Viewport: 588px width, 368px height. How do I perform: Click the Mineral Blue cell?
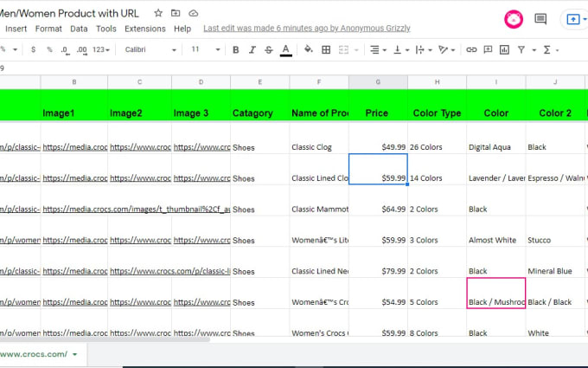(555, 262)
